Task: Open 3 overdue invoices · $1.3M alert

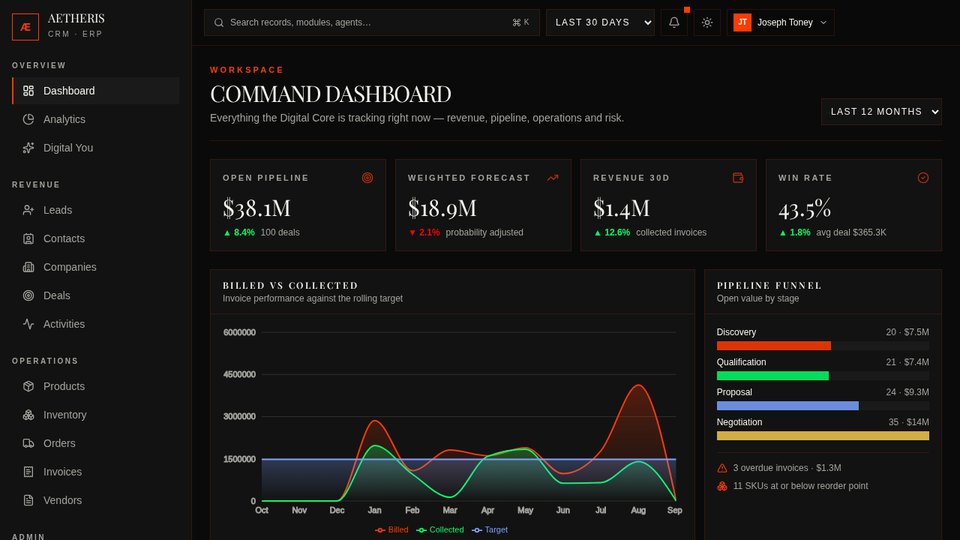Action: [x=787, y=468]
